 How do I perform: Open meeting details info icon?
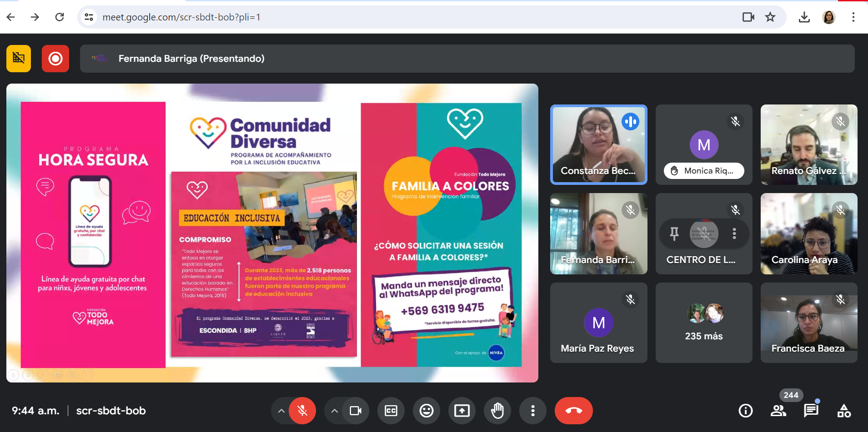pyautogui.click(x=746, y=411)
